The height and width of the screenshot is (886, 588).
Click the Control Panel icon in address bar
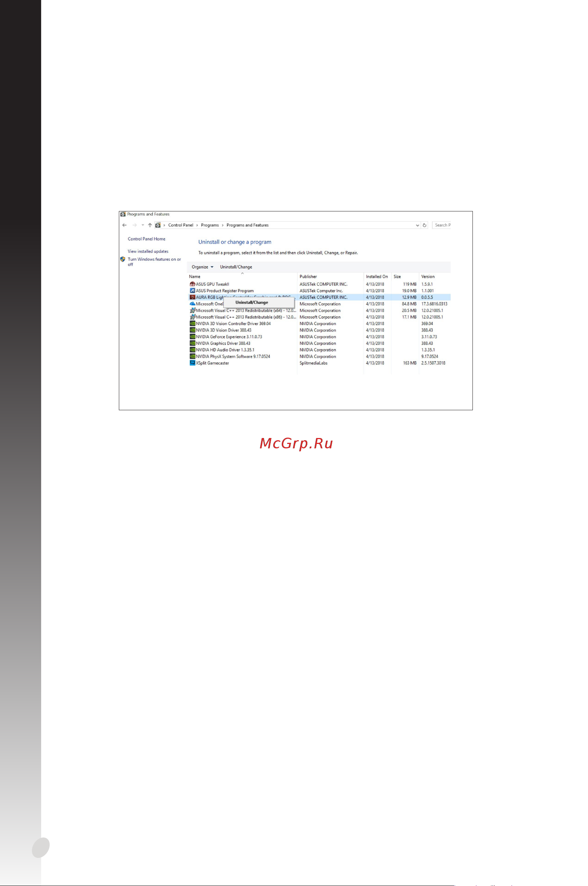pyautogui.click(x=158, y=225)
